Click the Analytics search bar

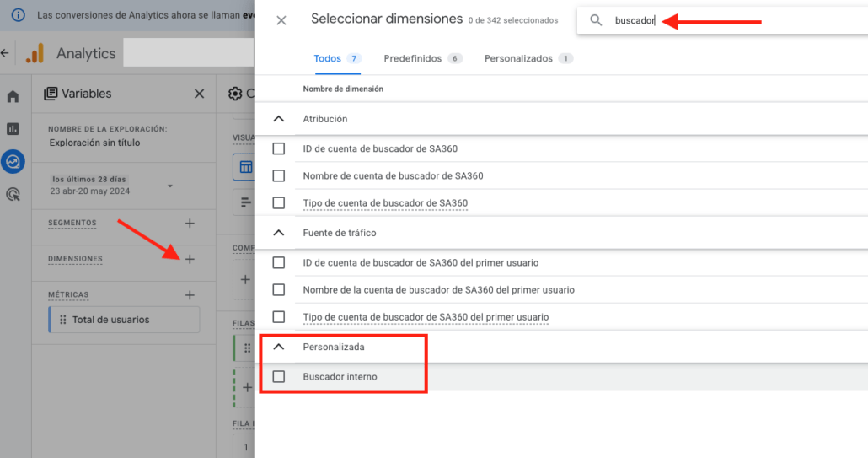pyautogui.click(x=188, y=52)
